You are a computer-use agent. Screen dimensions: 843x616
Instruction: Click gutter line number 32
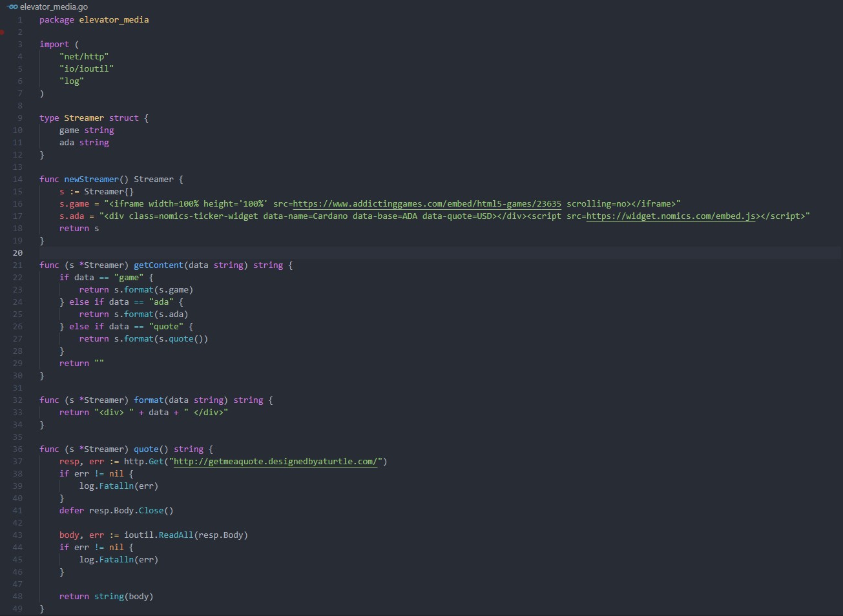[17, 400]
